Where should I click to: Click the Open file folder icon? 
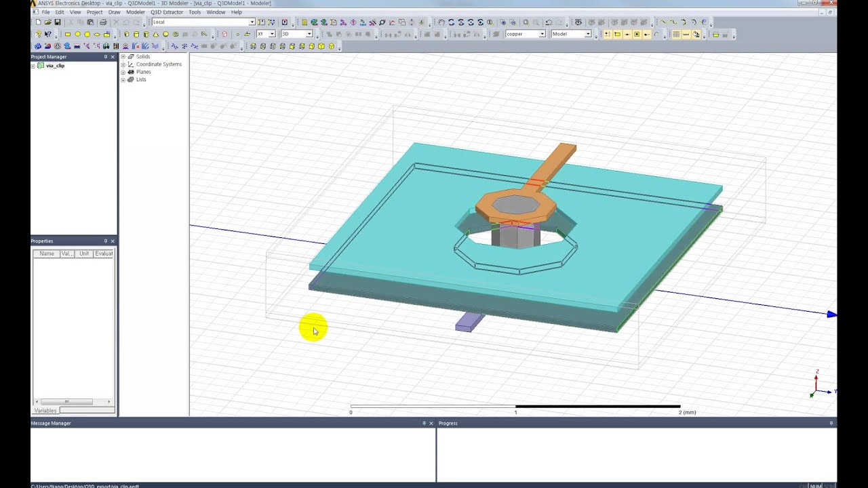[47, 22]
